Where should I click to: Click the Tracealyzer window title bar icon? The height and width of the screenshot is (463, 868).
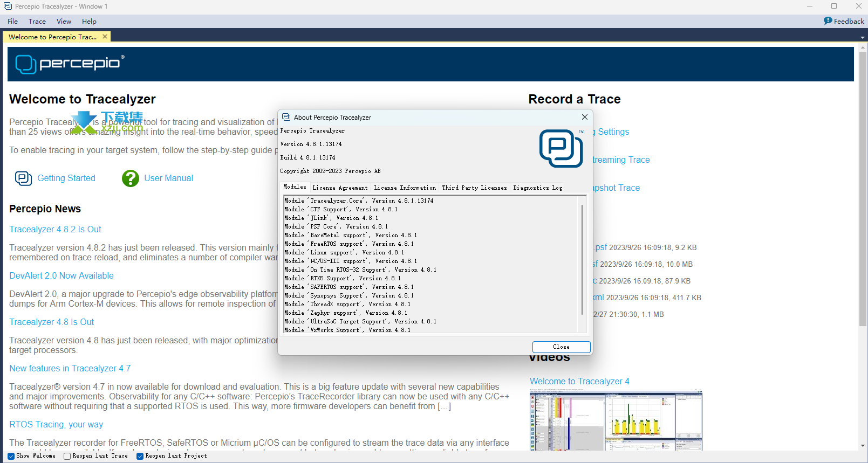(x=8, y=6)
